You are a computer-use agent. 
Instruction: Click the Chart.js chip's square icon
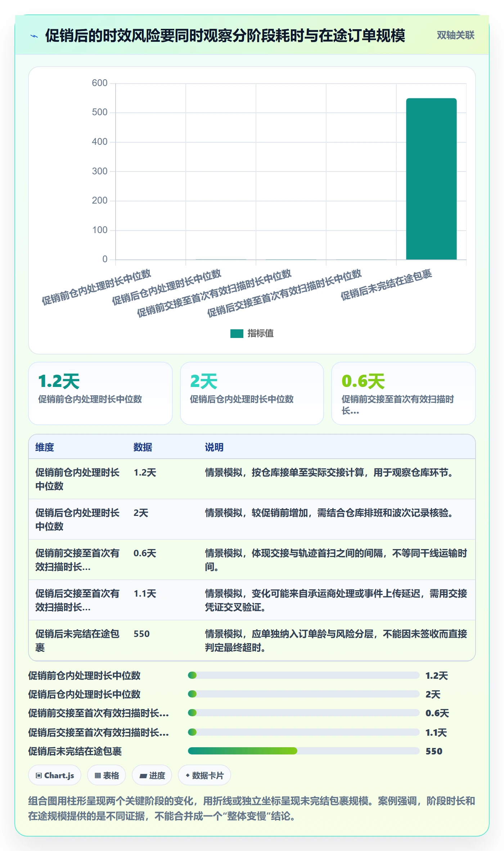pyautogui.click(x=39, y=776)
